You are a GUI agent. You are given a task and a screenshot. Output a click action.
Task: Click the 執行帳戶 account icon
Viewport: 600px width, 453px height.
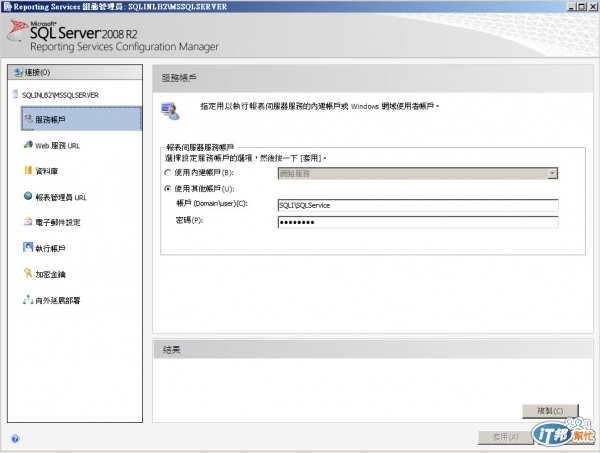(x=28, y=247)
